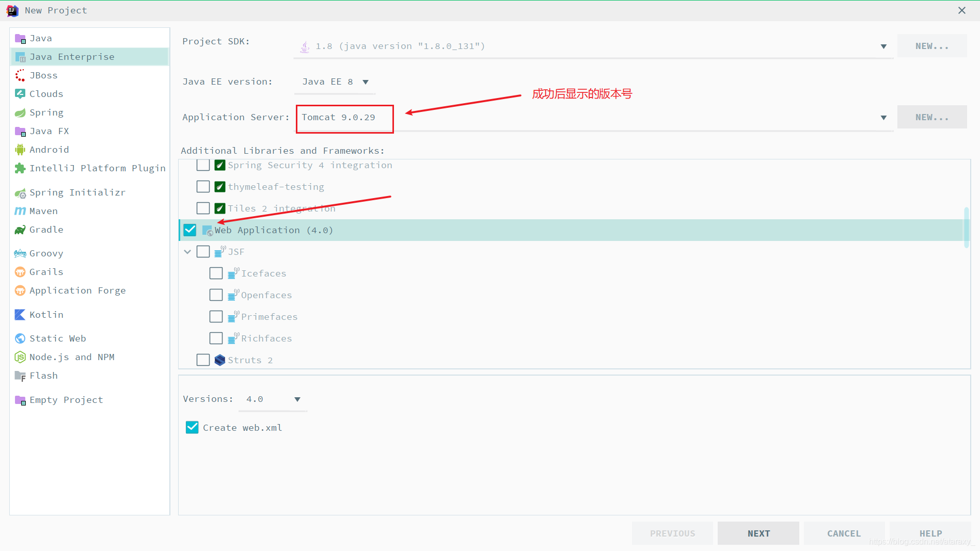Click the Node.js hexagon icon
The width and height of the screenshot is (980, 551).
(x=20, y=357)
